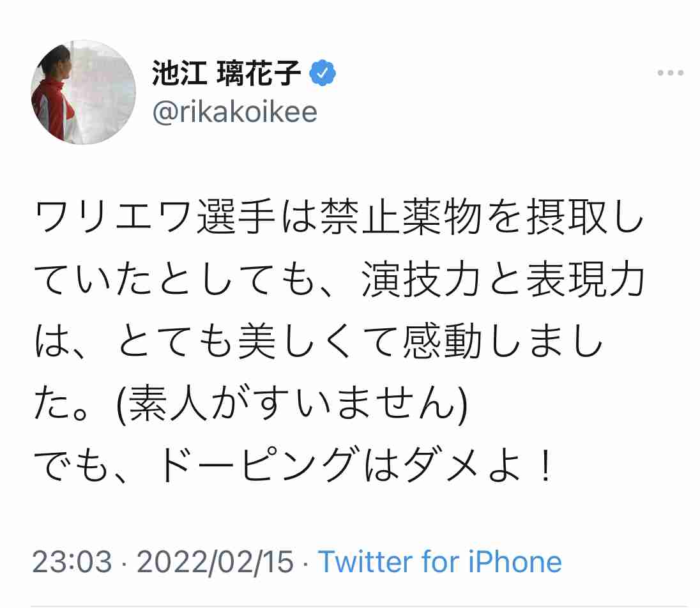Screen dimensions: 700x608
Task: Click the red jacket in avatar
Action: [x=51, y=110]
